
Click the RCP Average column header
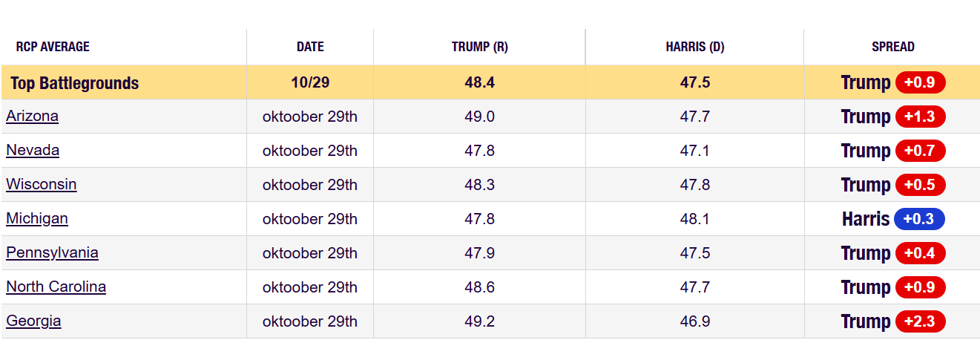[x=53, y=47]
